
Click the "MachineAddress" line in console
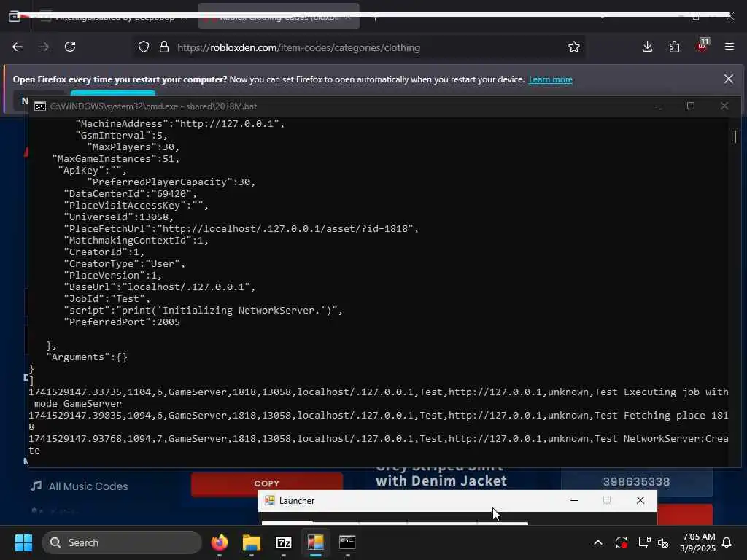click(x=180, y=123)
